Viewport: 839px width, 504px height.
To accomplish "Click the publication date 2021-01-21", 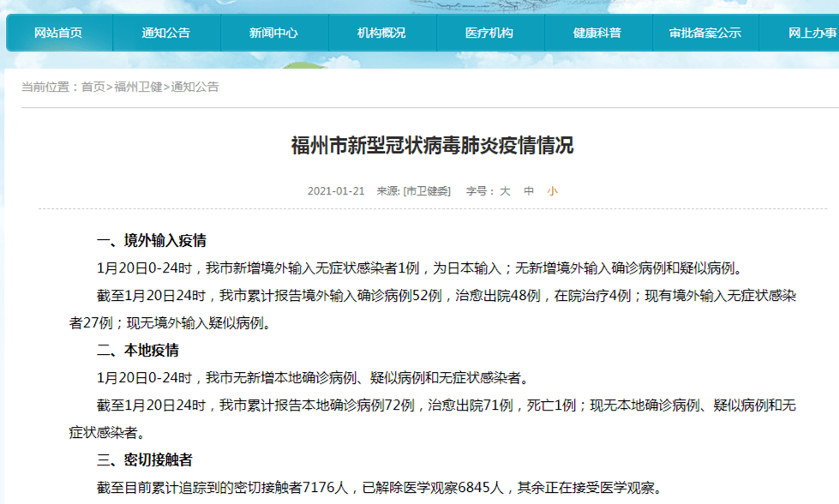I will pos(336,191).
